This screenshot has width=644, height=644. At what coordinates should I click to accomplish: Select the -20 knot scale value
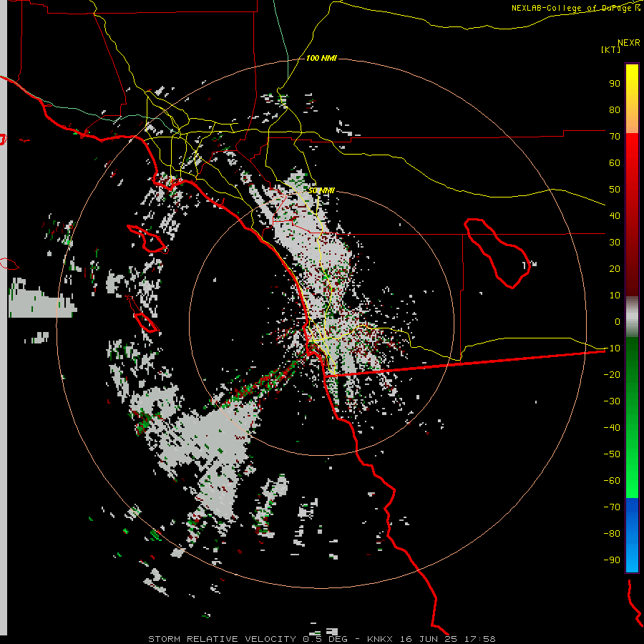tap(612, 374)
